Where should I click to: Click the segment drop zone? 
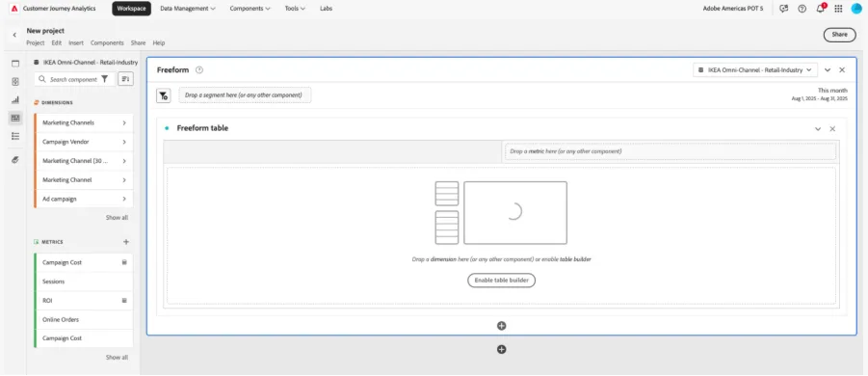coord(245,95)
